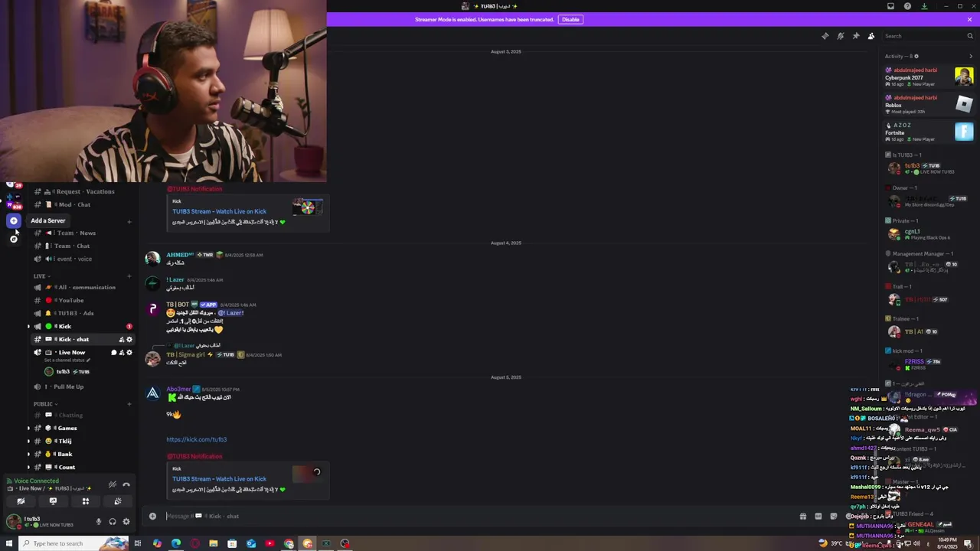Click Windows Start button

tap(8, 543)
